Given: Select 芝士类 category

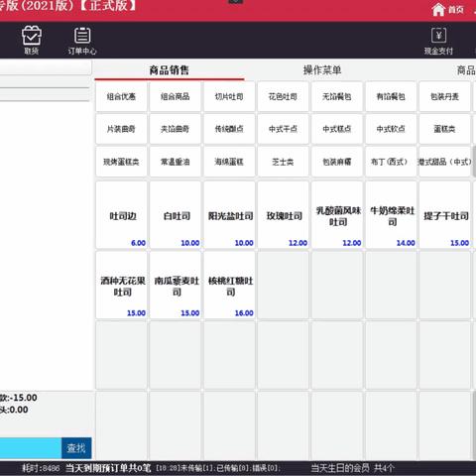Looking at the screenshot, I should click(283, 162).
